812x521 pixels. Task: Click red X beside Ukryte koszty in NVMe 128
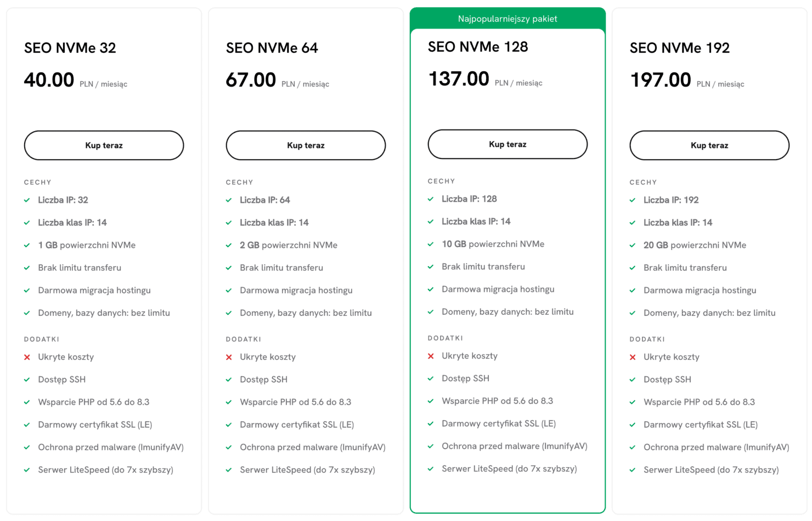click(431, 356)
